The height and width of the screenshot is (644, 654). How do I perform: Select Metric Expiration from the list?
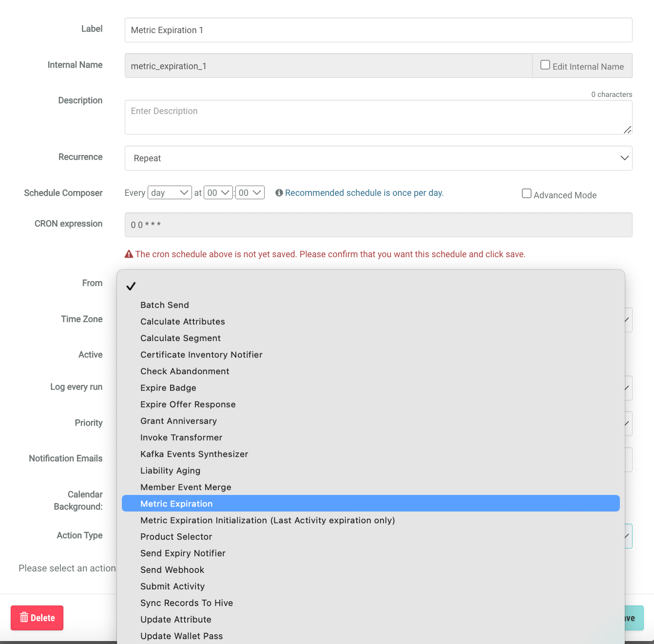pos(176,504)
